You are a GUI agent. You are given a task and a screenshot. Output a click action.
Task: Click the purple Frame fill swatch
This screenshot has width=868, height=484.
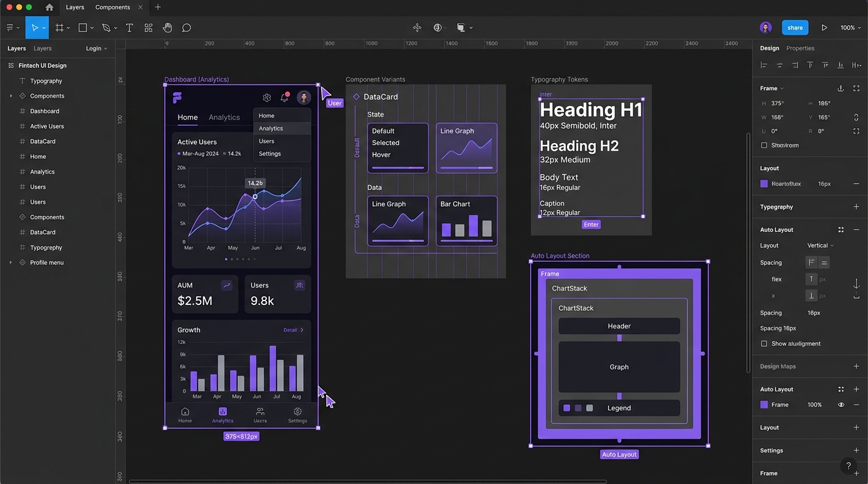point(764,405)
